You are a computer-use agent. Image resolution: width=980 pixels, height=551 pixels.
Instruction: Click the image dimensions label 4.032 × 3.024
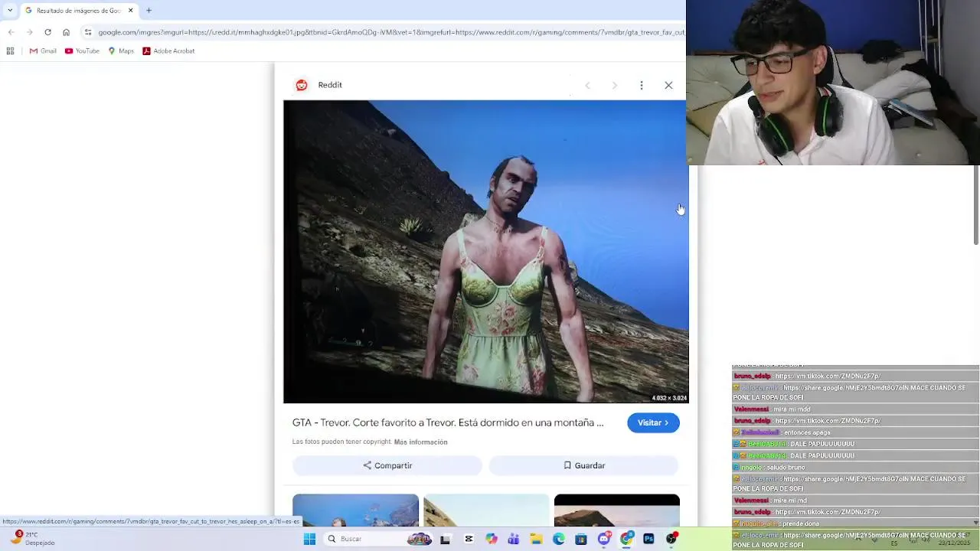[x=669, y=398]
